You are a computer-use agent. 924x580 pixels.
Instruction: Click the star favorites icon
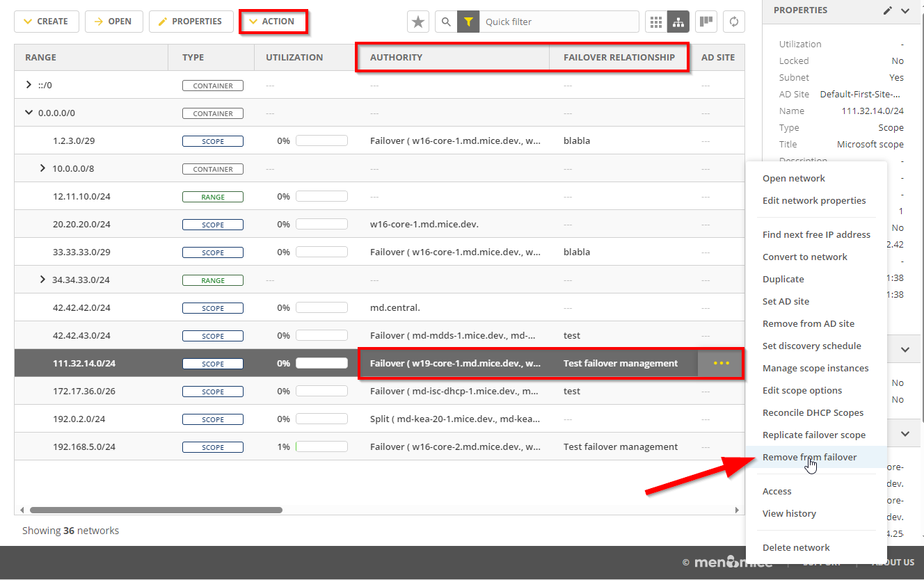coord(418,22)
